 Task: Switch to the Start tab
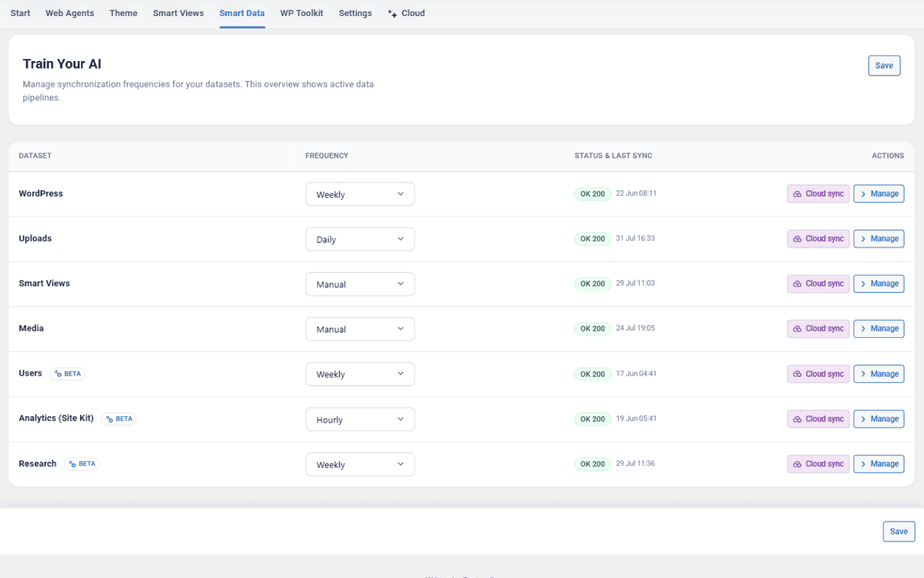(21, 13)
